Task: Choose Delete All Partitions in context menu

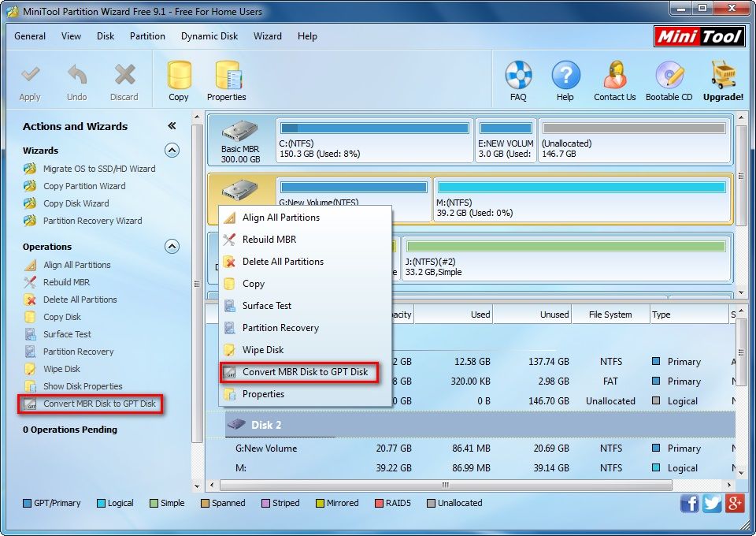Action: pyautogui.click(x=306, y=262)
